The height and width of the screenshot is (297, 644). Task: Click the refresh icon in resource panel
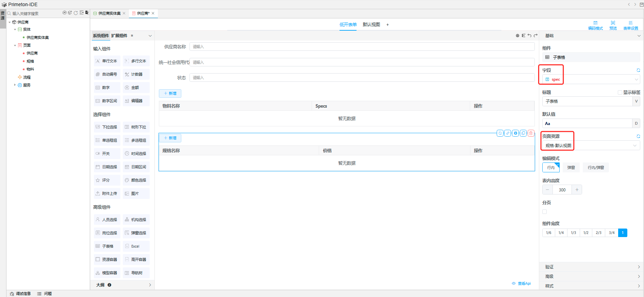[76, 13]
